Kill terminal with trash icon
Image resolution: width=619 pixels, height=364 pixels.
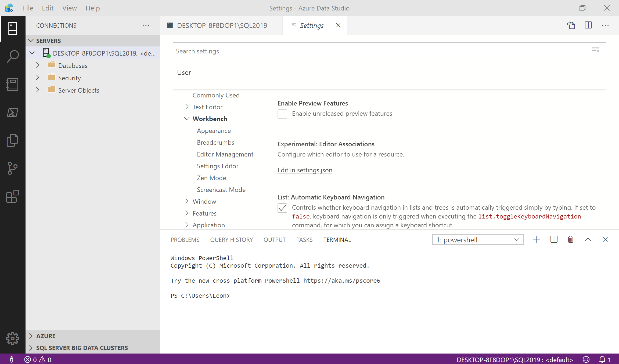tap(571, 239)
